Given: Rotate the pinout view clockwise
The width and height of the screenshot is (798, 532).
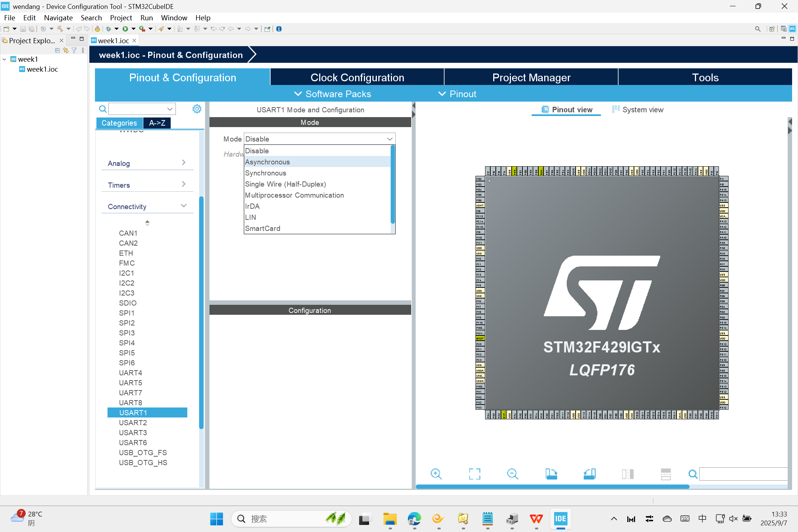Looking at the screenshot, I should [551, 474].
